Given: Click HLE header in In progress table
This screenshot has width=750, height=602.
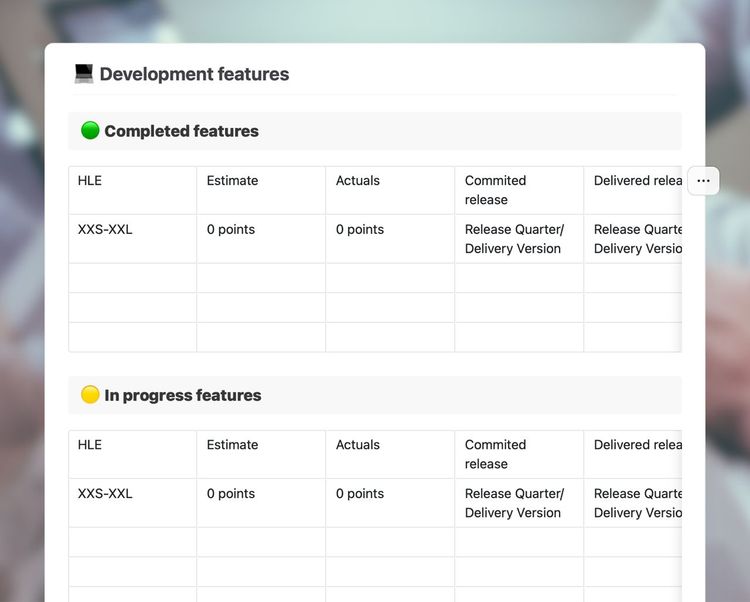Looking at the screenshot, I should (90, 445).
